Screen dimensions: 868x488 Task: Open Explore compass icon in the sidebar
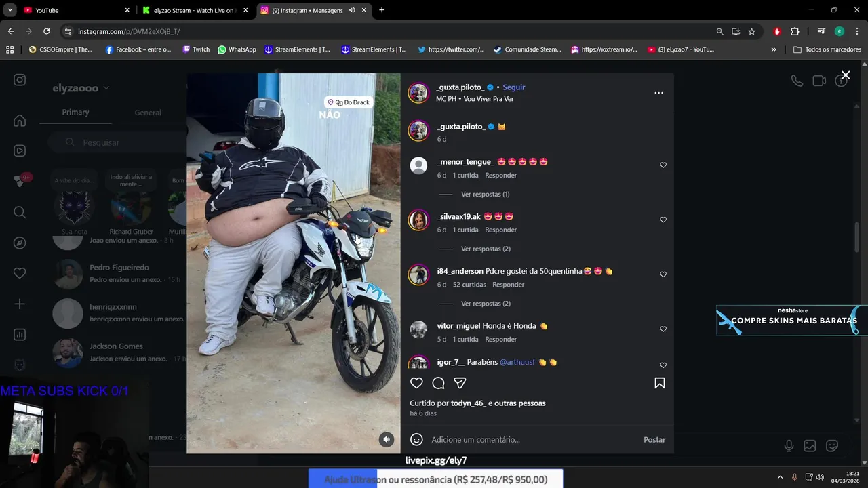pos(20,243)
